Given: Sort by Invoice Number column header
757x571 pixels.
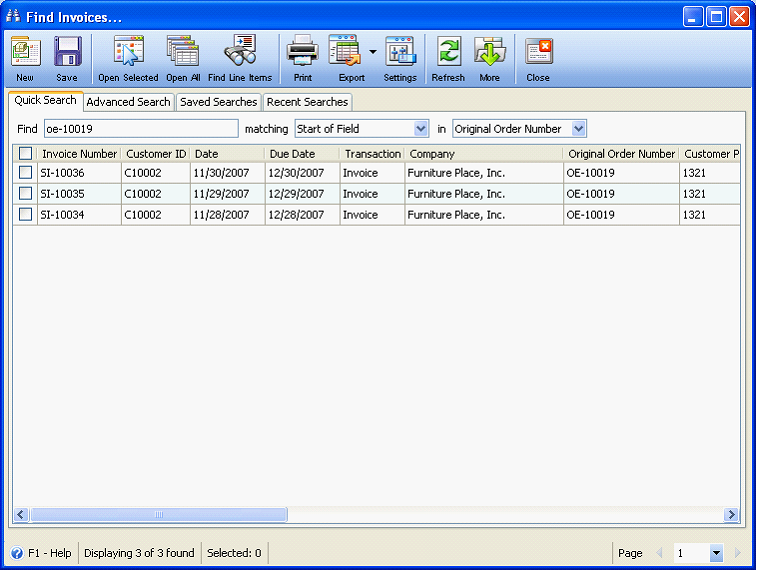Looking at the screenshot, I should 80,153.
